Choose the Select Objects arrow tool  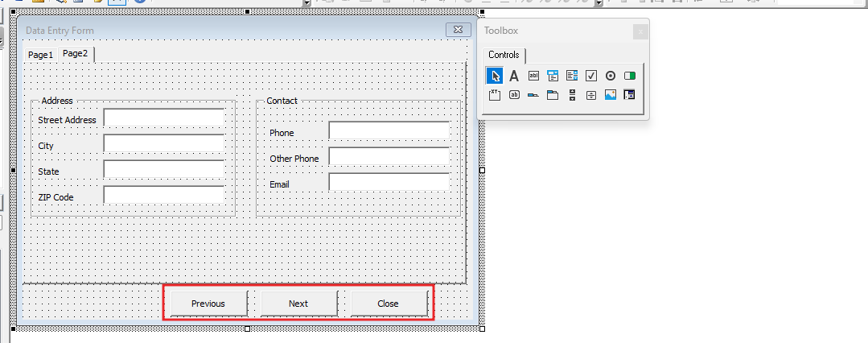pyautogui.click(x=495, y=76)
